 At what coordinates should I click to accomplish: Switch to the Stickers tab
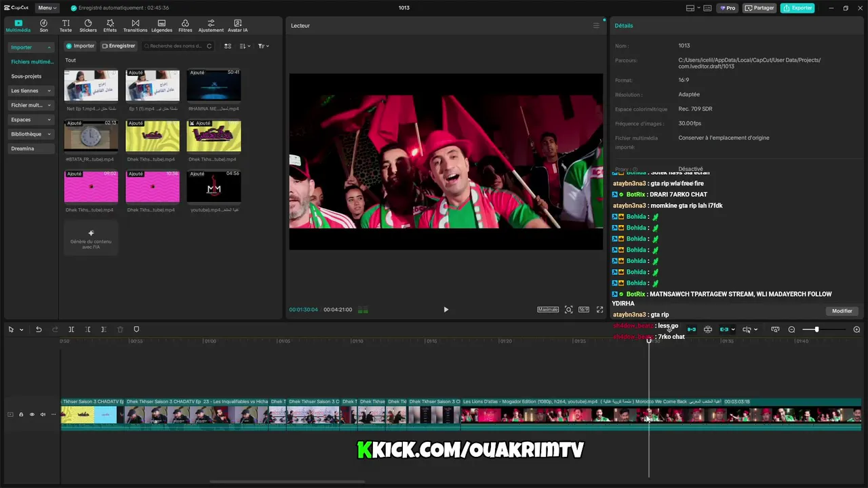pyautogui.click(x=88, y=26)
